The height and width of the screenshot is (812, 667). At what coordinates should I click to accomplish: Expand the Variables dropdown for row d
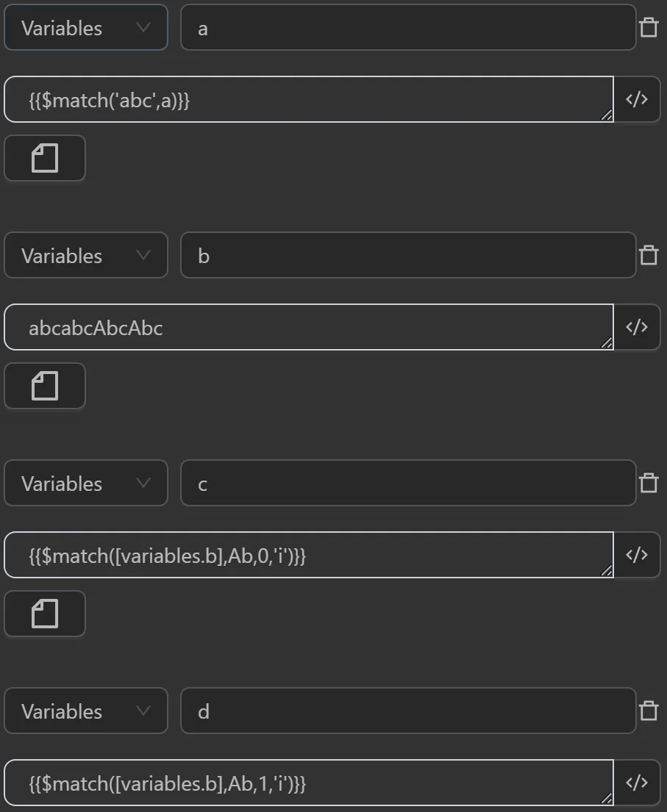pyautogui.click(x=86, y=711)
